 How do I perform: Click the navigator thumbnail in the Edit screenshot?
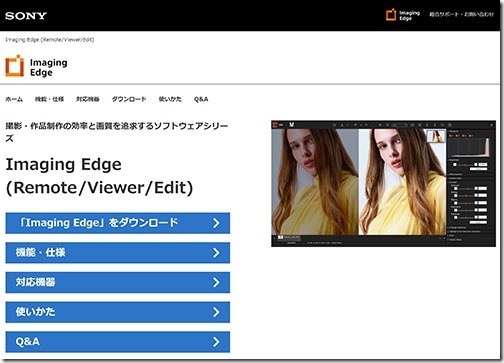pyautogui.click(x=436, y=136)
